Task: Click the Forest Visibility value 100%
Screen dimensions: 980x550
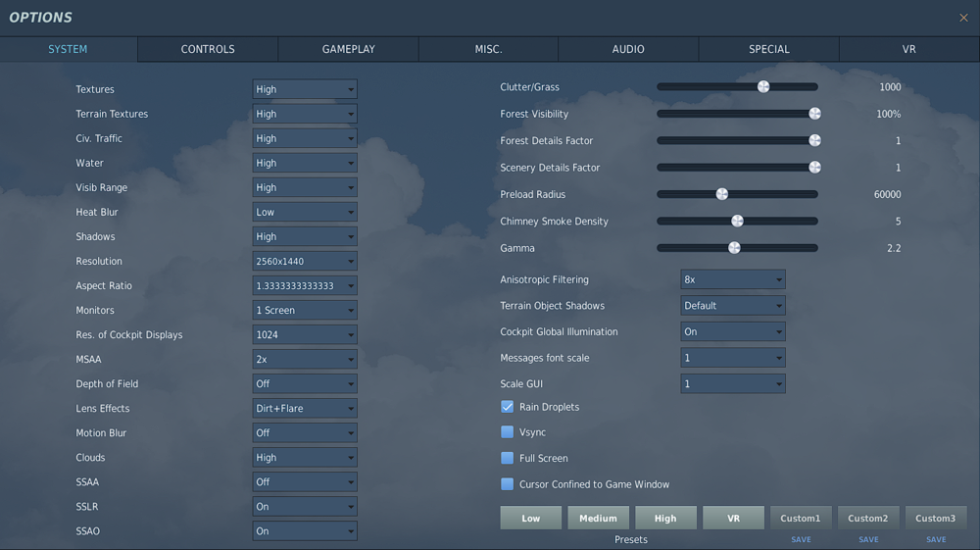Action: pyautogui.click(x=888, y=114)
